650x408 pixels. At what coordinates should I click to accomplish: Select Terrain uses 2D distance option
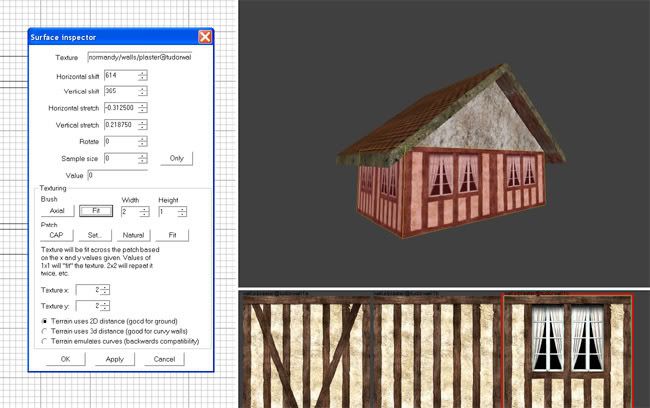(x=43, y=320)
